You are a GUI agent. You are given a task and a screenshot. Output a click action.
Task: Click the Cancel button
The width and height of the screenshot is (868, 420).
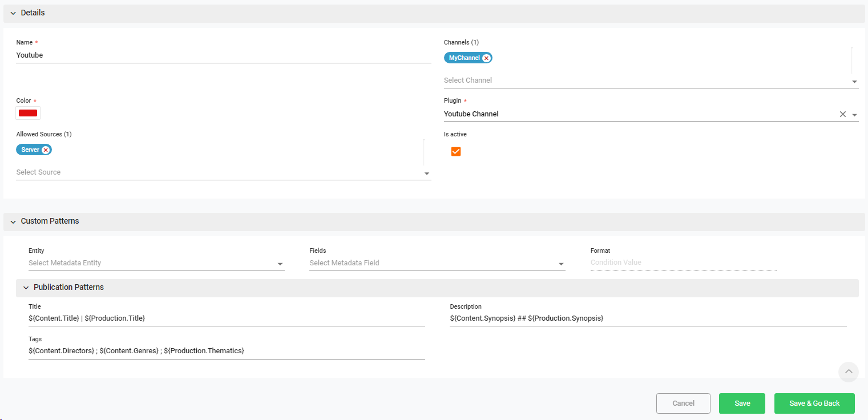pyautogui.click(x=683, y=403)
